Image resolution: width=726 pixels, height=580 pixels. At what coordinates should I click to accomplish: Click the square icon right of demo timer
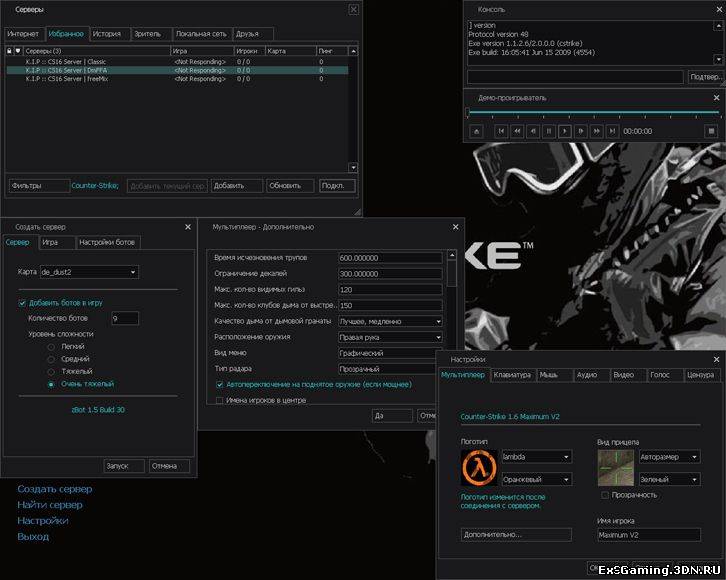tap(712, 131)
